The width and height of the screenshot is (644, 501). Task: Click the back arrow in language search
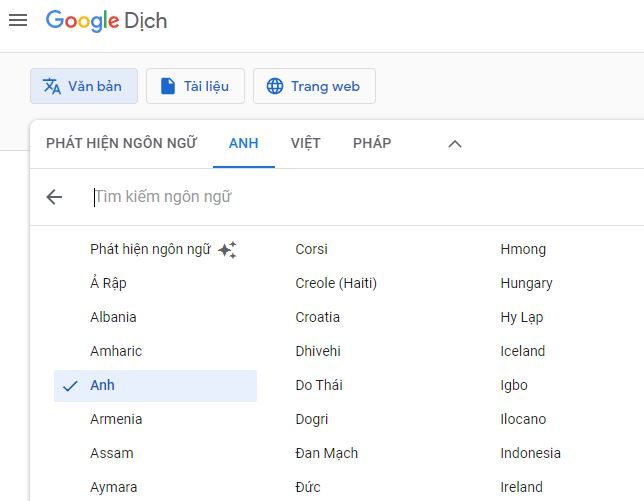(x=54, y=197)
